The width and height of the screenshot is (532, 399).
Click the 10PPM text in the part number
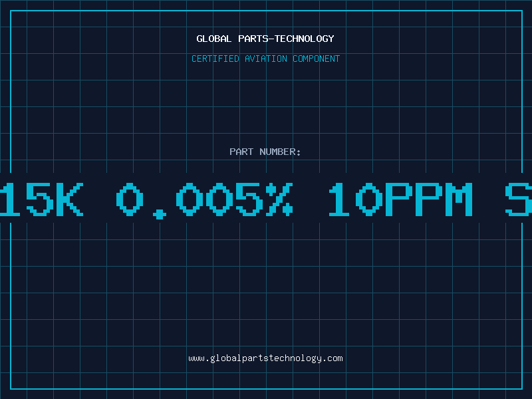coord(400,199)
